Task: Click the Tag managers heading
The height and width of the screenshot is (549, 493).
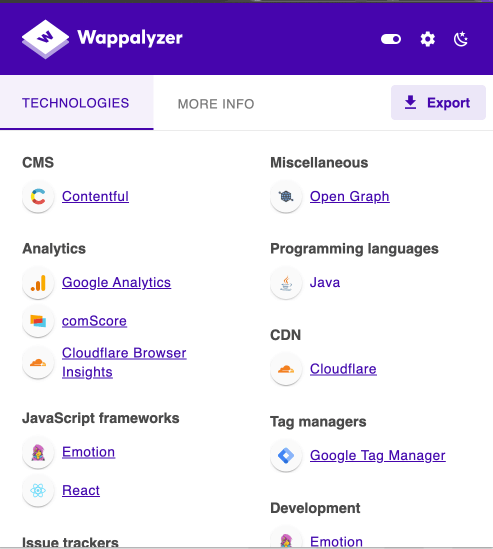Action: [x=318, y=422]
